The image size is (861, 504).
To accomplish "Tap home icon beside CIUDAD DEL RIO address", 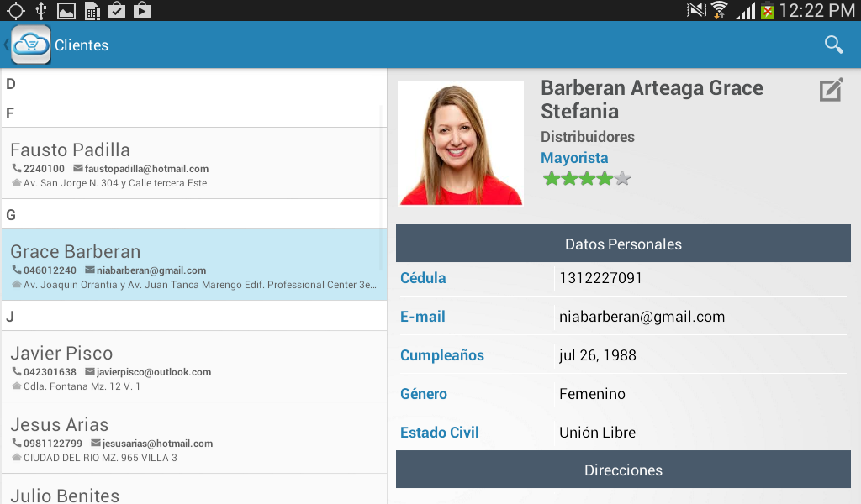I will (x=17, y=458).
